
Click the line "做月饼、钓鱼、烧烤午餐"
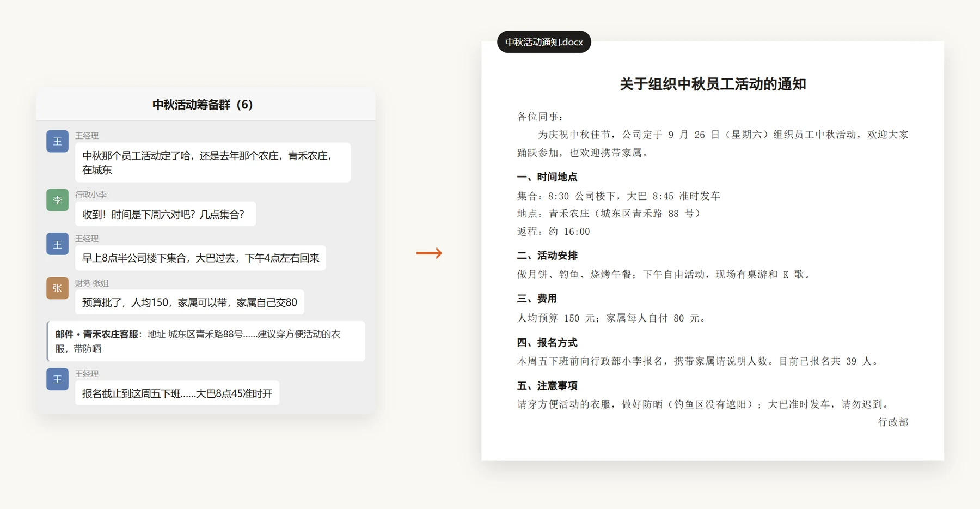[x=665, y=275]
